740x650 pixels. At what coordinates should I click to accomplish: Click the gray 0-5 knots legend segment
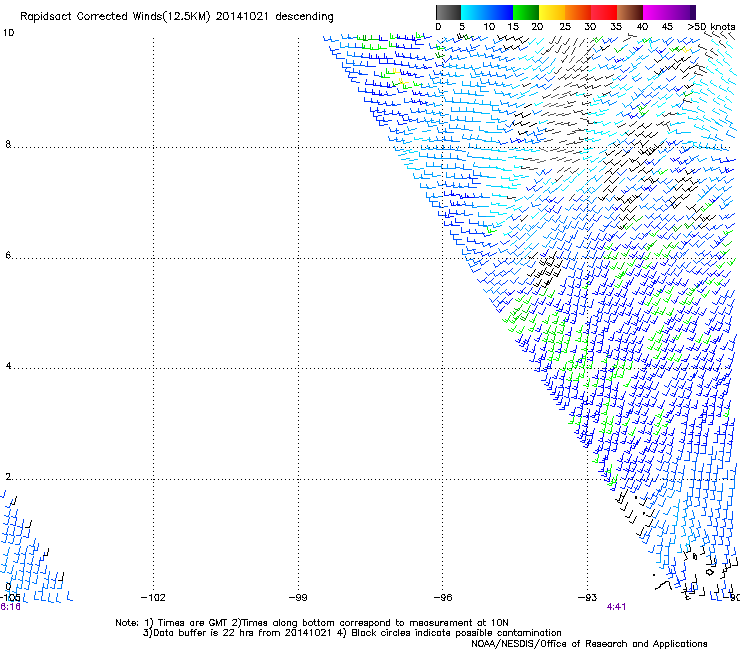pyautogui.click(x=448, y=12)
